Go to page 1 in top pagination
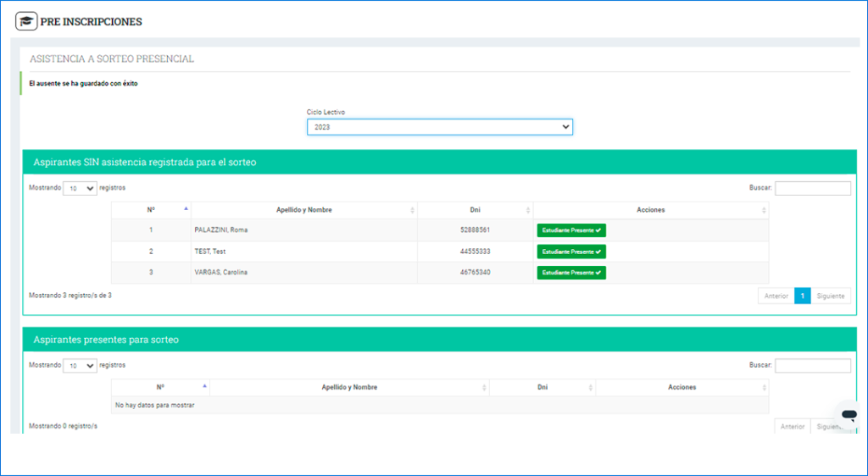Viewport: 868px width, 476px height. coord(802,296)
